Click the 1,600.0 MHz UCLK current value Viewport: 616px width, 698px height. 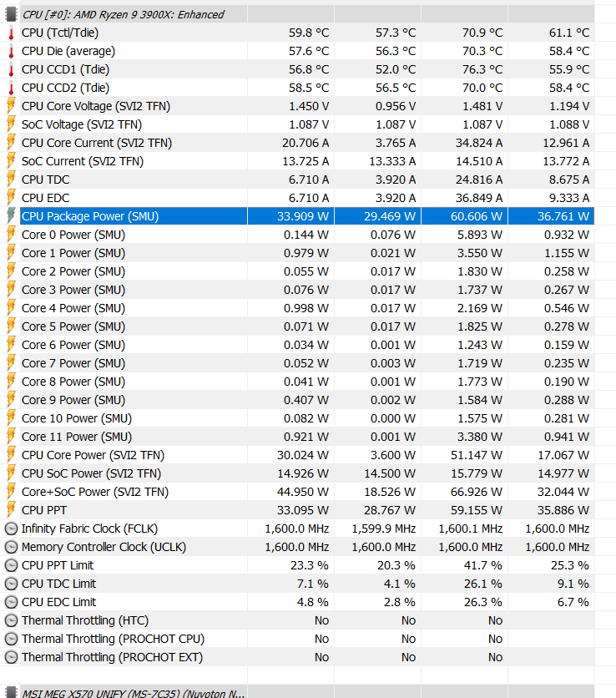tap(297, 547)
